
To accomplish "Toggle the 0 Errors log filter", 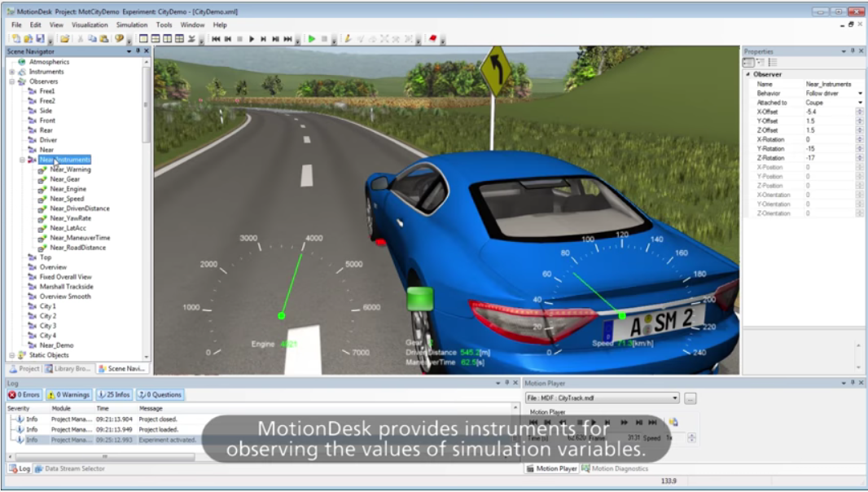I will pos(24,395).
